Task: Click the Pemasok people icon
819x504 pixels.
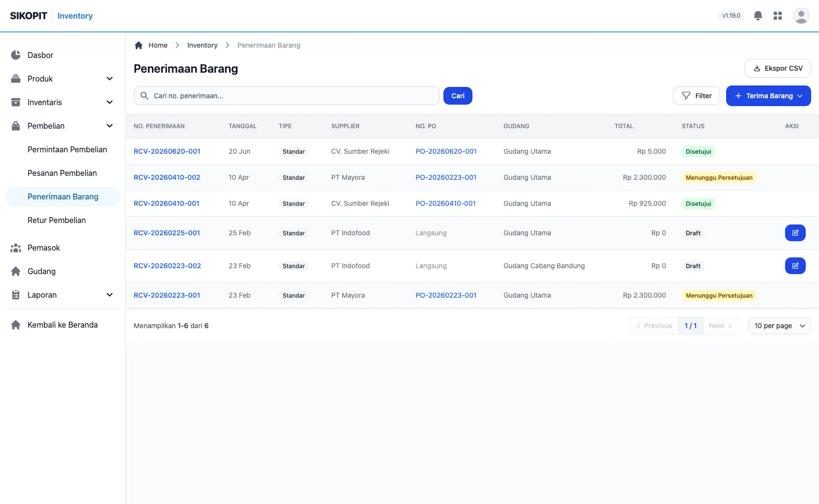Action: tap(16, 248)
